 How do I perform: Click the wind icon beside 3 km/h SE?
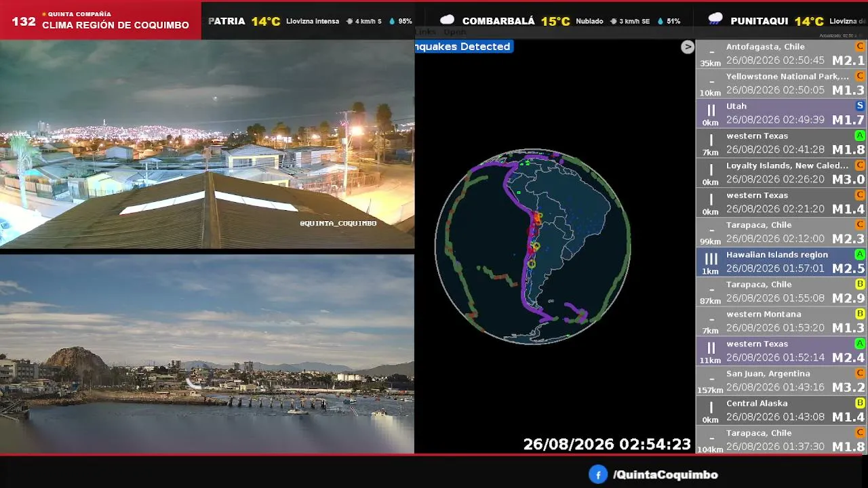click(x=613, y=22)
